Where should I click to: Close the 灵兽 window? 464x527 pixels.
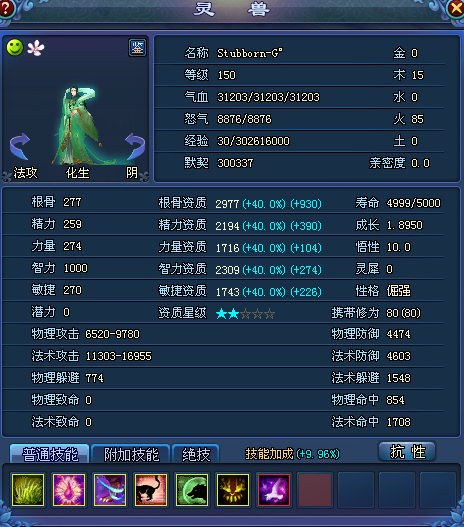pos(456,8)
